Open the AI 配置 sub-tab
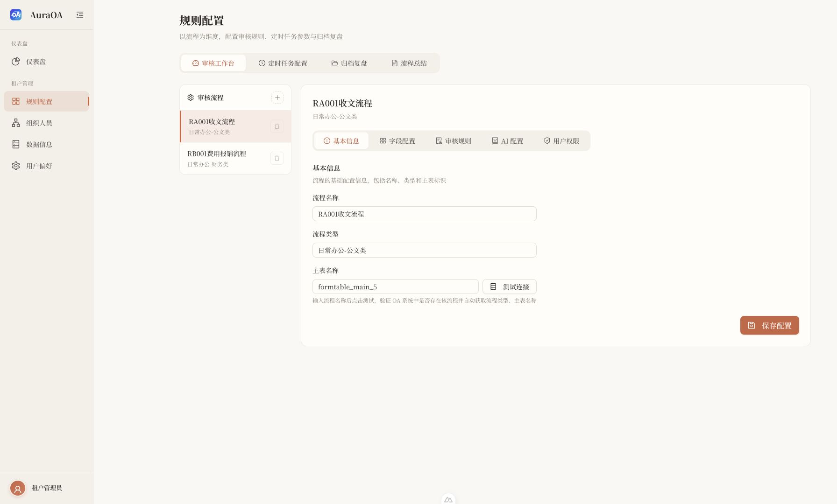Viewport: 837px width, 504px height. click(x=508, y=141)
